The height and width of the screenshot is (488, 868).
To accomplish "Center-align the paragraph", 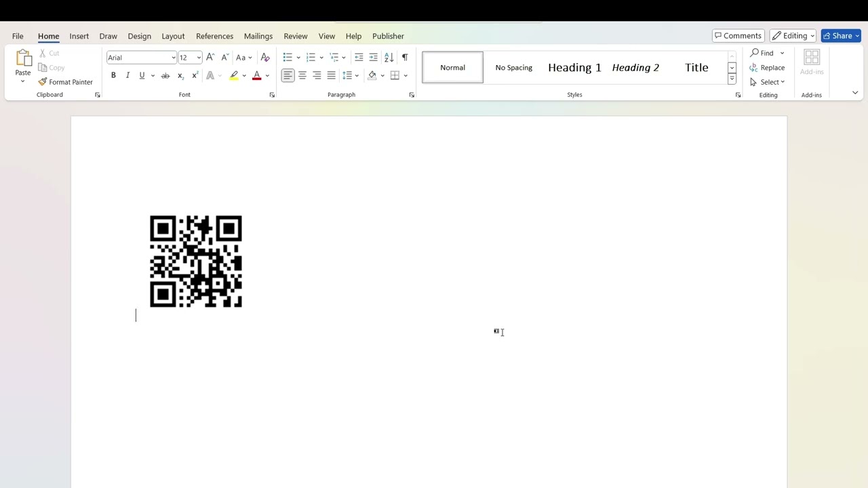I will (302, 75).
